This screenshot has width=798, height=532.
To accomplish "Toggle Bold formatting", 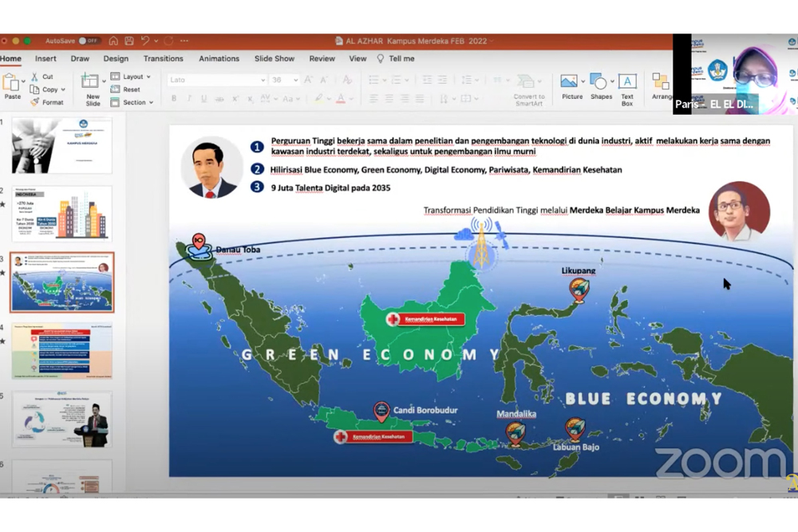I will coord(174,99).
